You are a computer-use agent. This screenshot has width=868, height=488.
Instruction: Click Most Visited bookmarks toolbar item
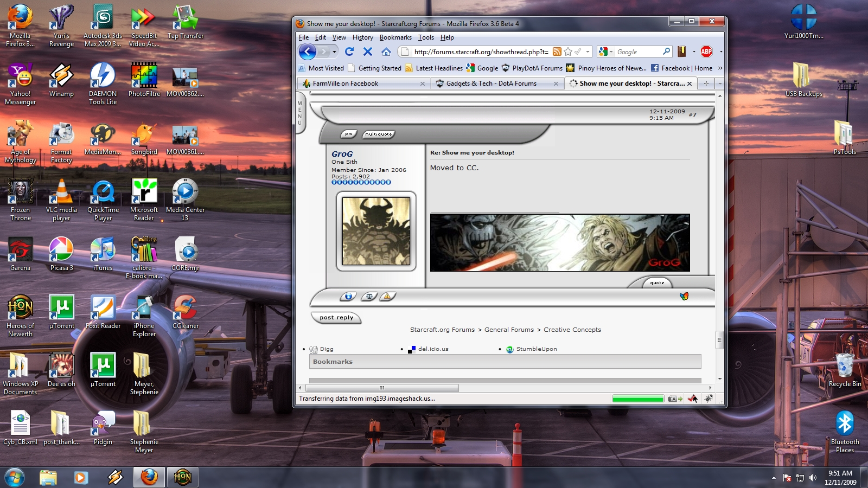321,68
